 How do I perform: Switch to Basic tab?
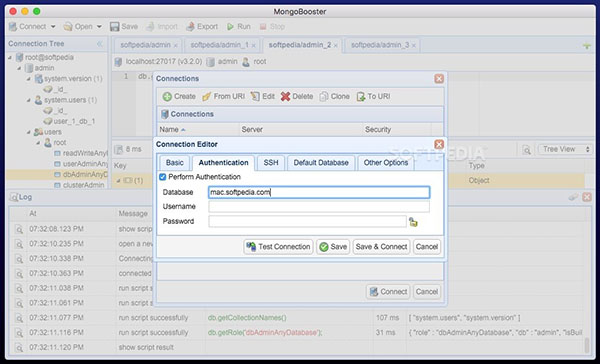point(174,163)
